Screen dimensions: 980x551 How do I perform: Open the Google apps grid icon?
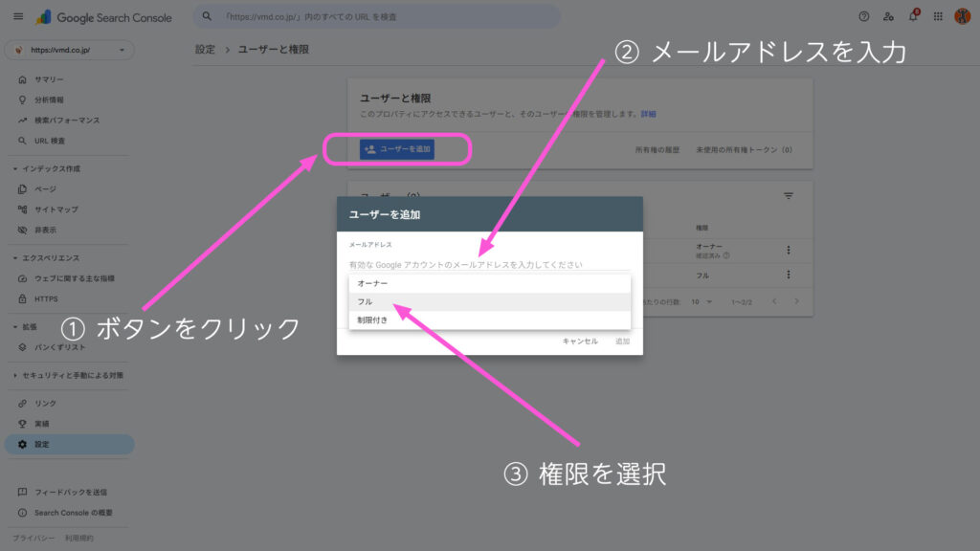coord(938,14)
